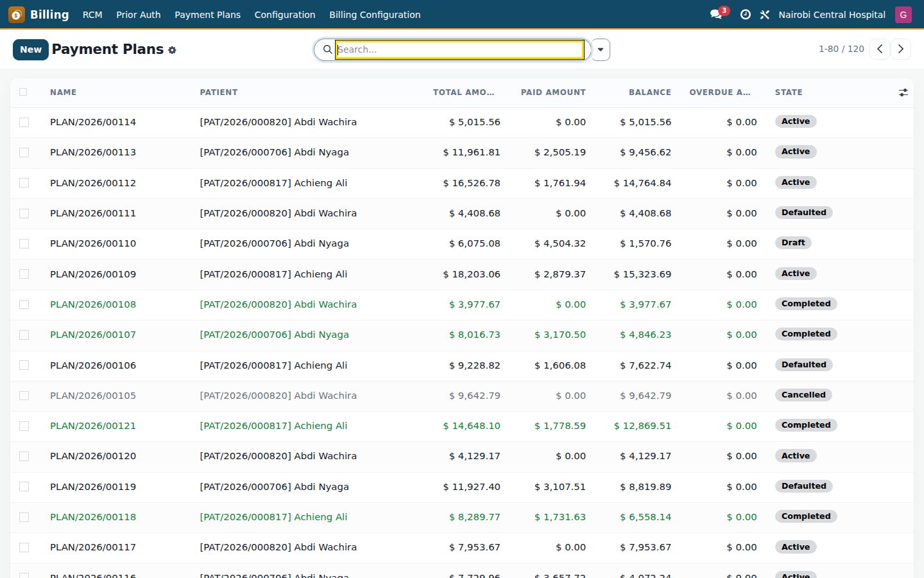Open the Configuration menu
924x578 pixels.
(x=285, y=14)
